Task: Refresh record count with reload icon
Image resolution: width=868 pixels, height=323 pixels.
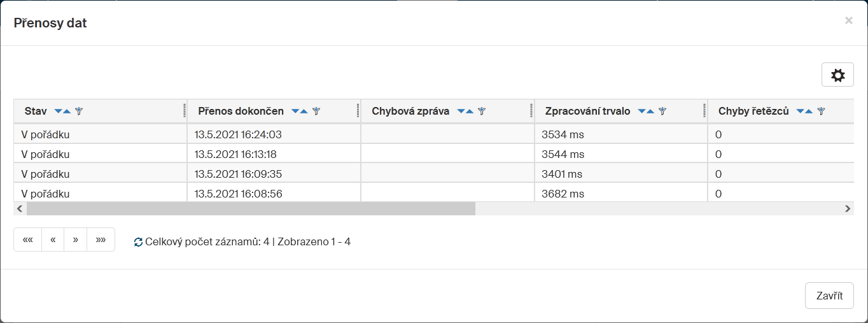Action: 138,242
